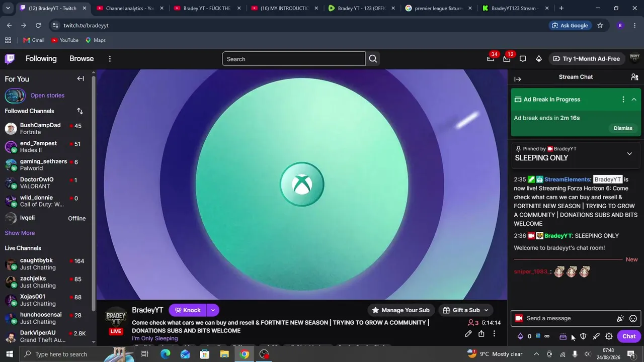Switch to the MY INTRODUCTION YouTube tab
The height and width of the screenshot is (362, 644).
pos(284,8)
